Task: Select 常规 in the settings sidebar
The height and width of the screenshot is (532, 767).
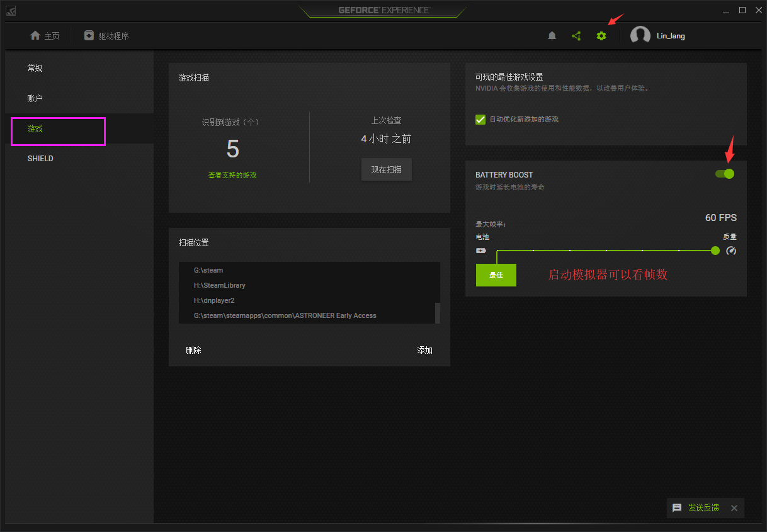Action: tap(35, 68)
